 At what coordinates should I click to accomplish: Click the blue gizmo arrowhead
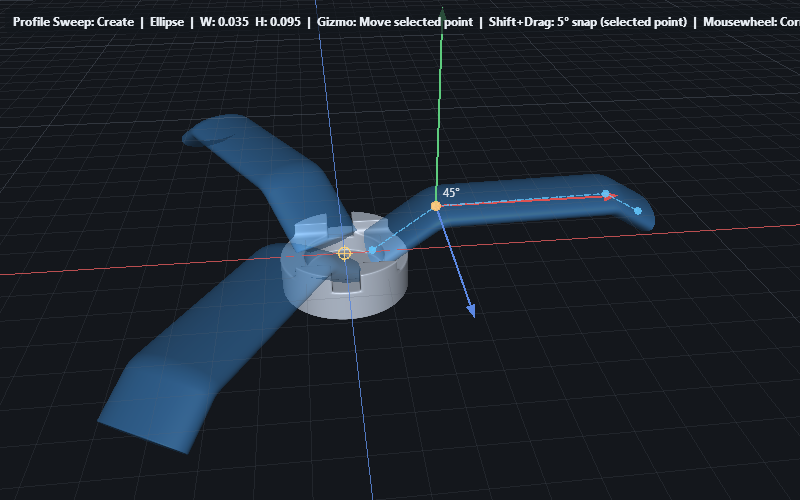(471, 312)
